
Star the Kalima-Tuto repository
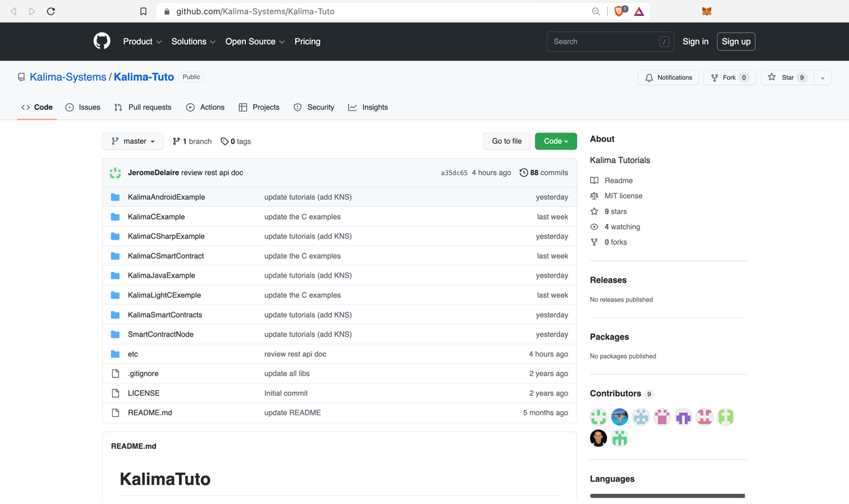pyautogui.click(x=787, y=78)
